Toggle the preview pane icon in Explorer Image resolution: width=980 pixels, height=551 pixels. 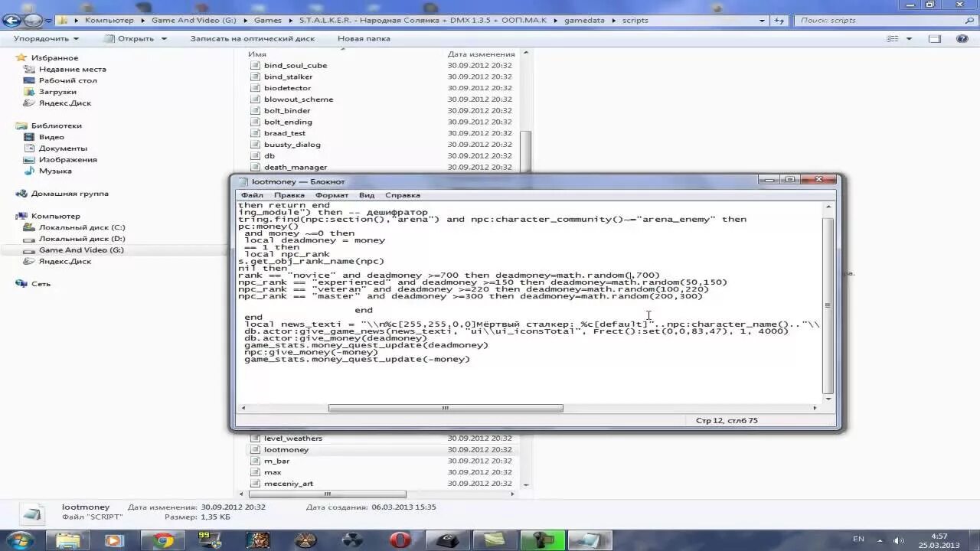pos(935,38)
